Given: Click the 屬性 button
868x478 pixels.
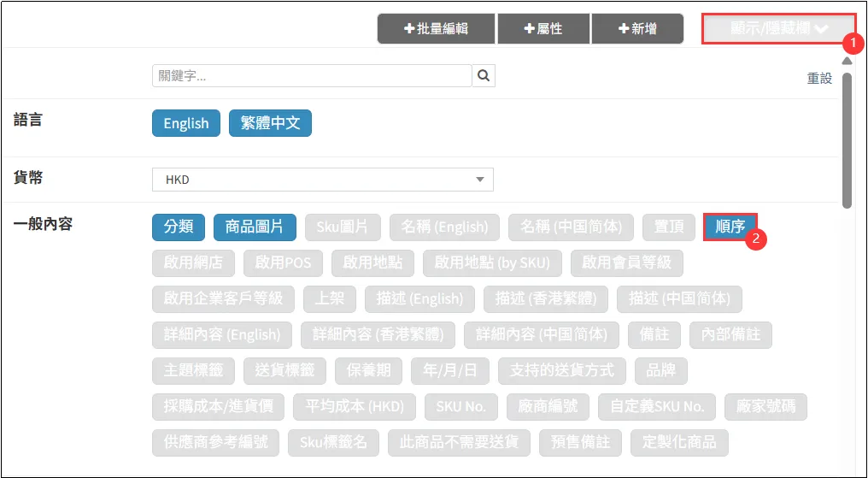Looking at the screenshot, I should (543, 28).
